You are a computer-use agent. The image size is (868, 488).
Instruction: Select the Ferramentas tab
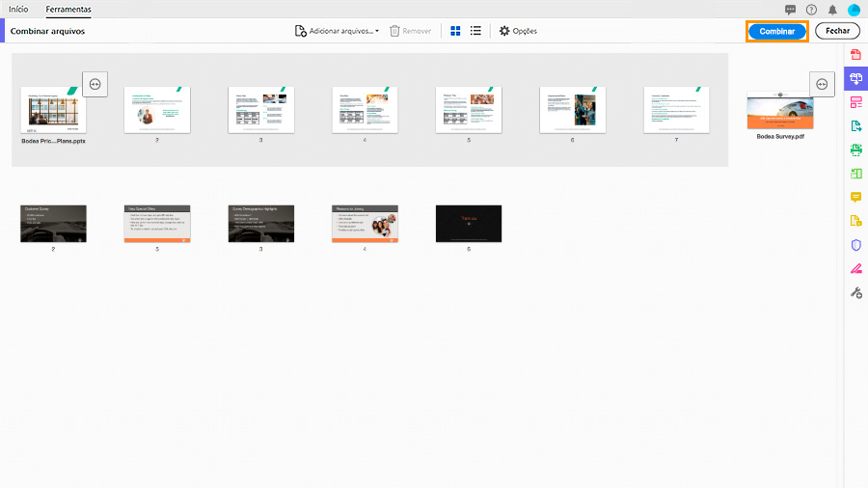tap(68, 10)
